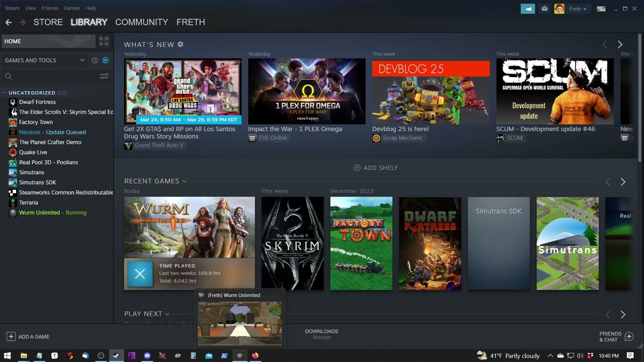Screen dimensions: 644x362
Task: Go back with the back arrow
Action: click(x=8, y=22)
